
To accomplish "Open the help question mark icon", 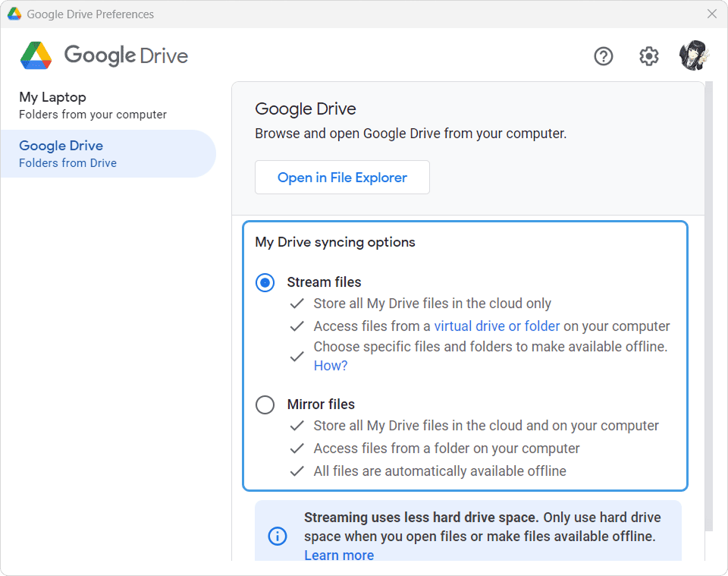I will click(603, 56).
